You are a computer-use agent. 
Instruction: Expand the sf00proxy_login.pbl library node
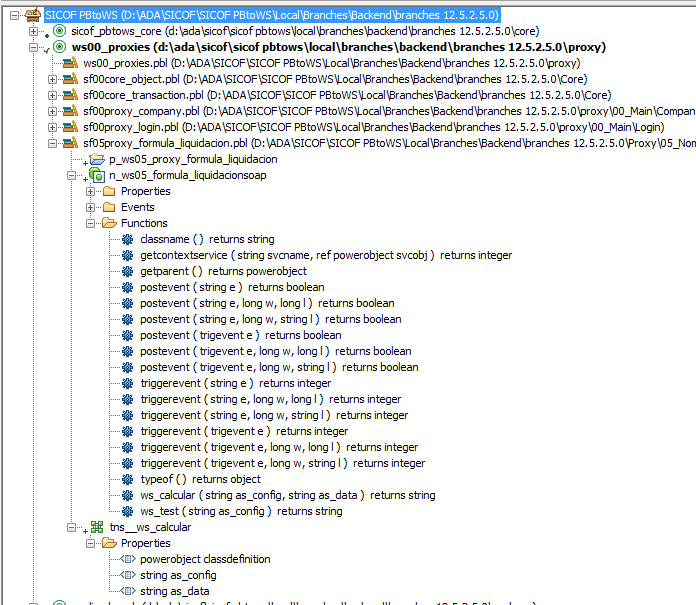click(53, 127)
